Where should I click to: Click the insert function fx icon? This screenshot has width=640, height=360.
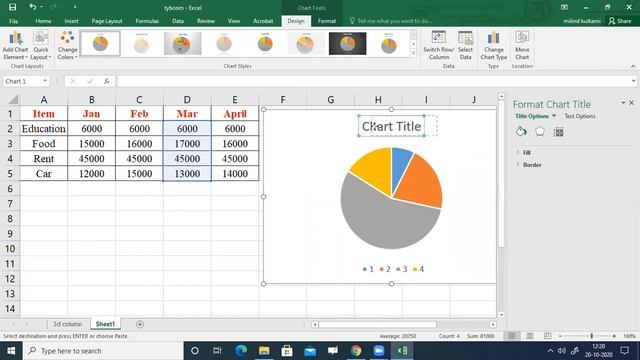(107, 81)
